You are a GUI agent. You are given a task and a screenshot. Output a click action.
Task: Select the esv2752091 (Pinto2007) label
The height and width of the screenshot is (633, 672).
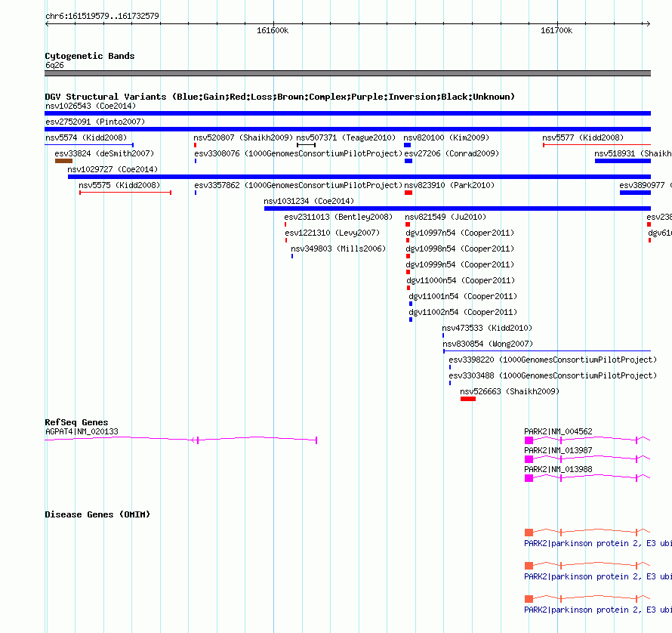click(95, 122)
